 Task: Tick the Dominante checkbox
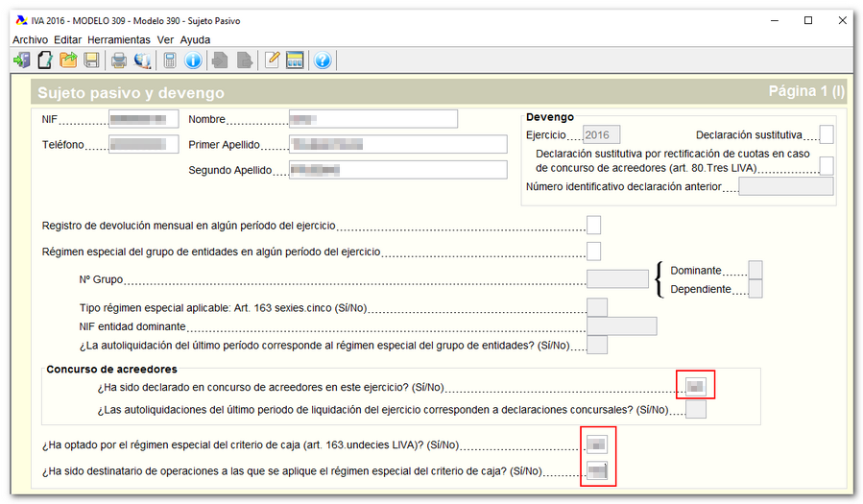(755, 270)
